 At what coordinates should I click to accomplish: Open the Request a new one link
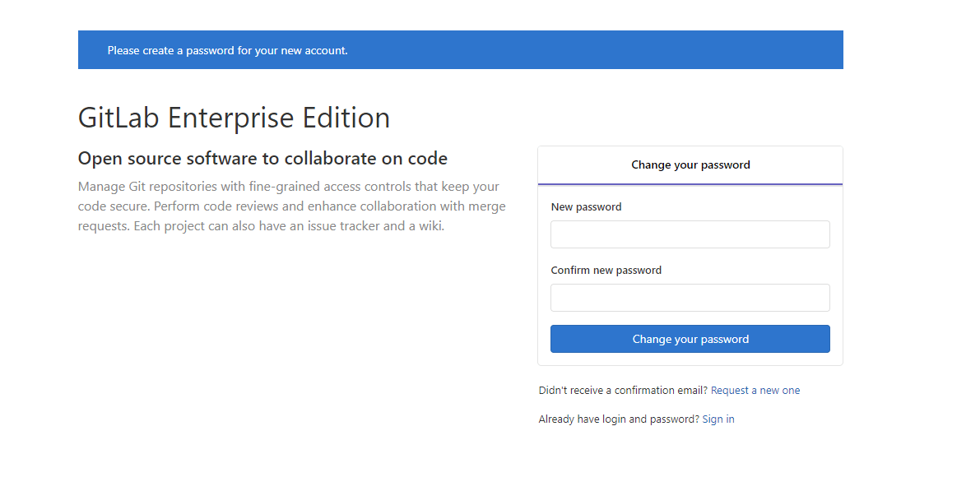(755, 391)
